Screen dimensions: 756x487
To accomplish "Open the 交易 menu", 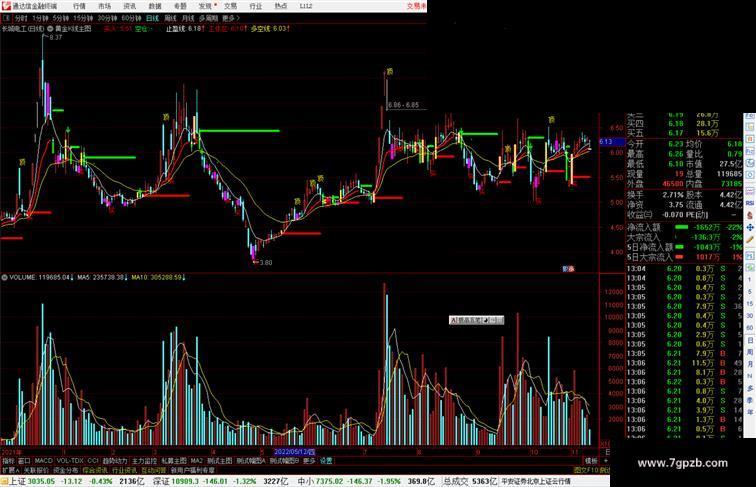I will [x=230, y=6].
